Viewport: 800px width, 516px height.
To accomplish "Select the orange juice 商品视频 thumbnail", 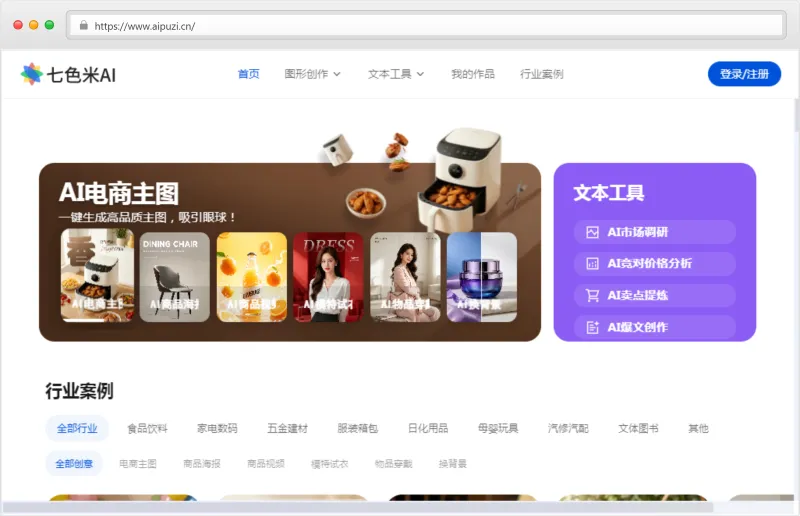I will click(252, 277).
